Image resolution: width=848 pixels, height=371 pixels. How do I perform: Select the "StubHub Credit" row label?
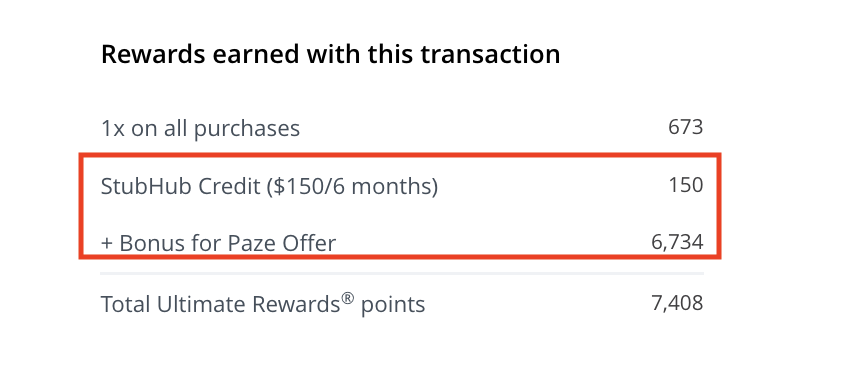pos(180,186)
